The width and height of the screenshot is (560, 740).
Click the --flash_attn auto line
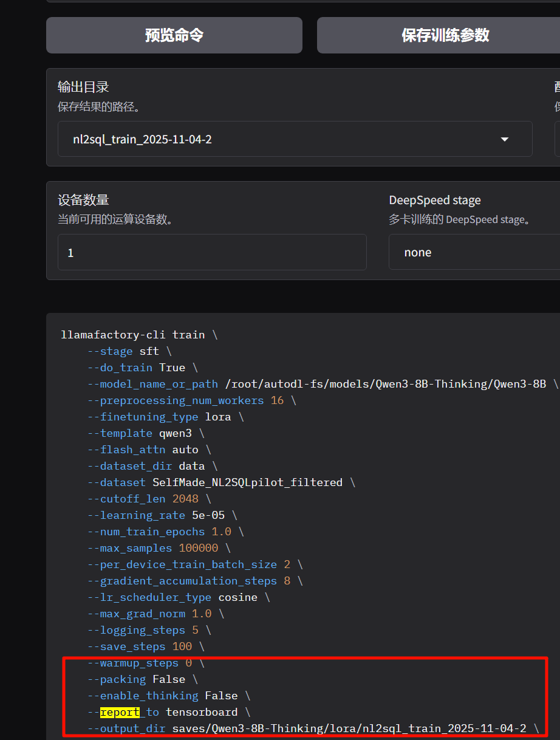149,450
